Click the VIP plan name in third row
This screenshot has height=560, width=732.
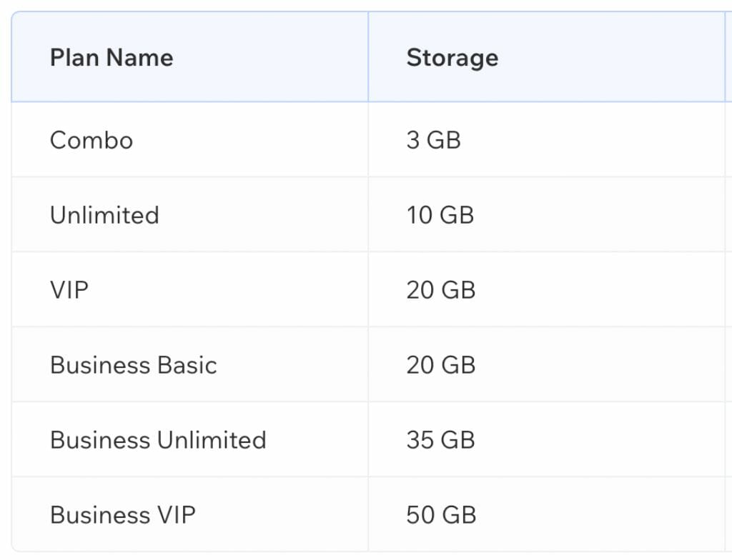coord(69,290)
